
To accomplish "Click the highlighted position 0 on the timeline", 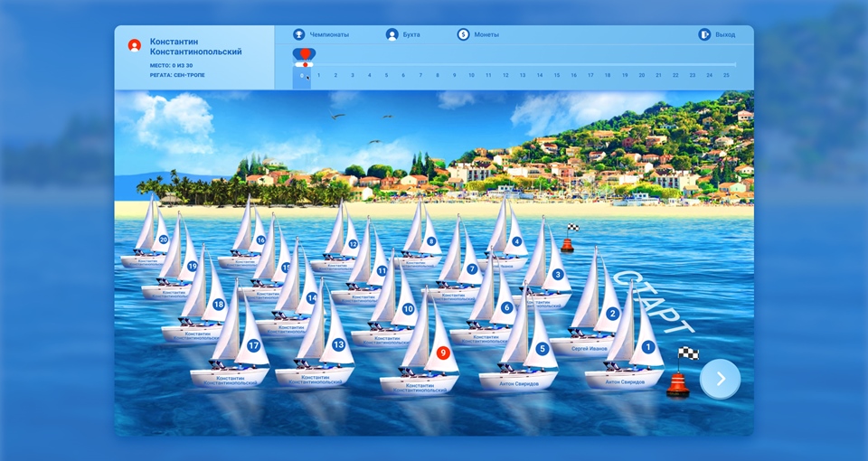I will click(303, 76).
